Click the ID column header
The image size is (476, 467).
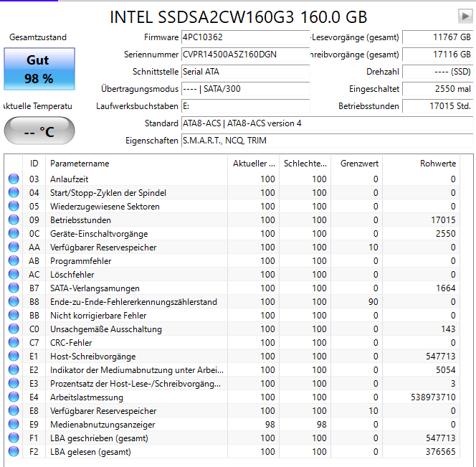pos(34,164)
